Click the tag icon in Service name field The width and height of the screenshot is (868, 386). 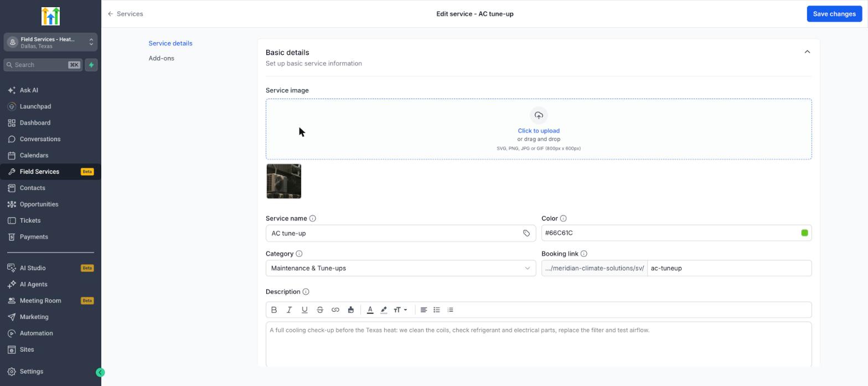pos(526,233)
